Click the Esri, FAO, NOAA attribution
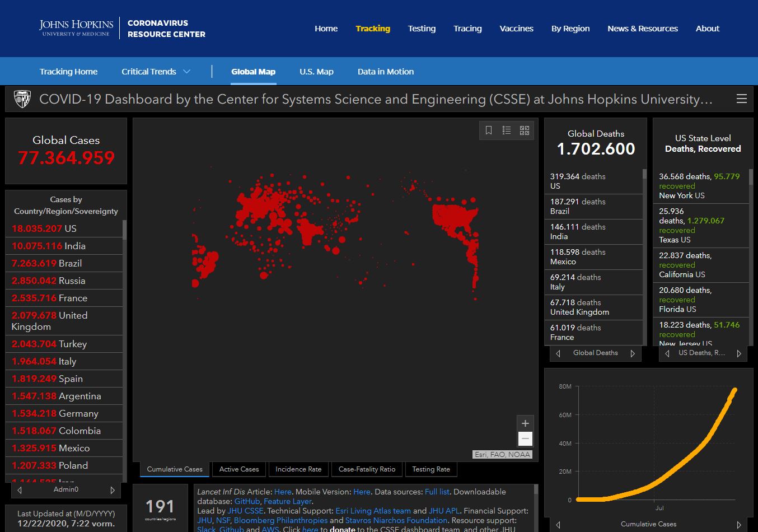Image resolution: width=758 pixels, height=532 pixels. pyautogui.click(x=502, y=454)
